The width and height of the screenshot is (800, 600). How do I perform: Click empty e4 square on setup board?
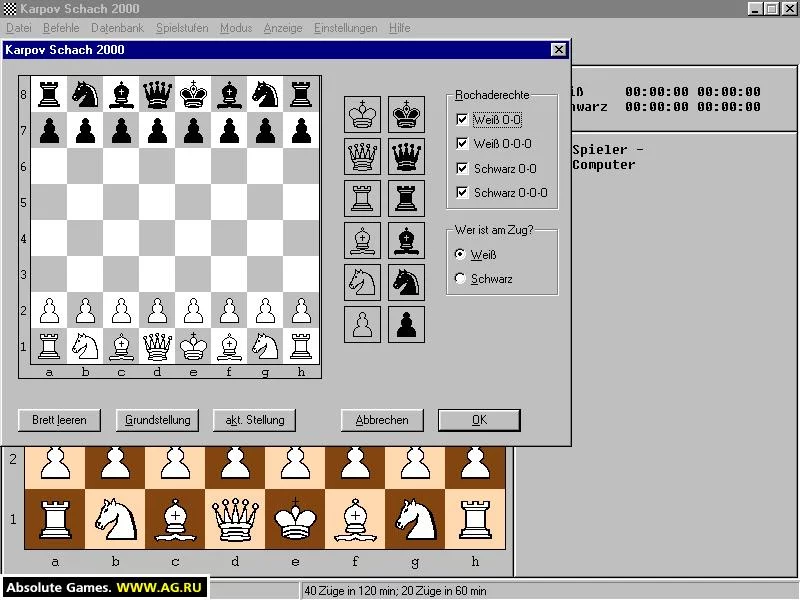point(193,238)
